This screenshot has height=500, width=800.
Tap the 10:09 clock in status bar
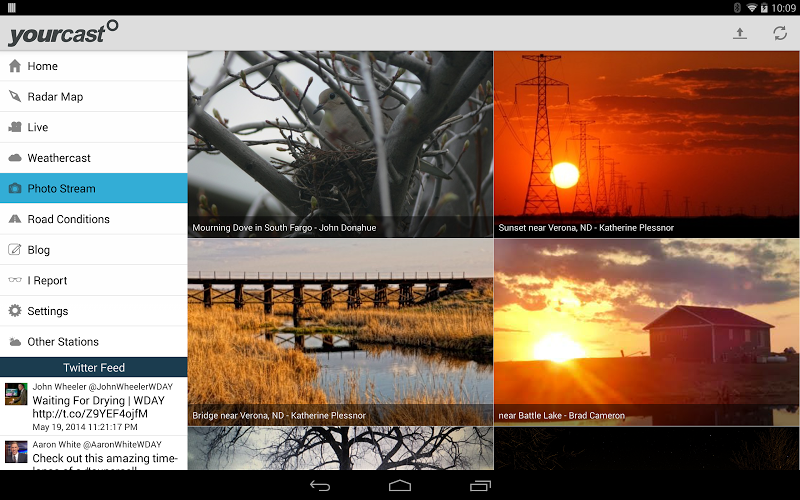[x=783, y=8]
